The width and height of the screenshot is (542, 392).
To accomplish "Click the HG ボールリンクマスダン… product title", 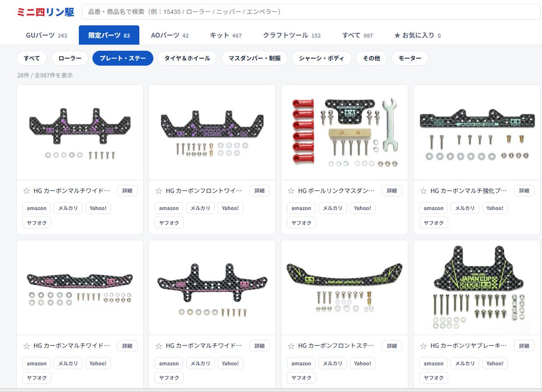I will 337,191.
